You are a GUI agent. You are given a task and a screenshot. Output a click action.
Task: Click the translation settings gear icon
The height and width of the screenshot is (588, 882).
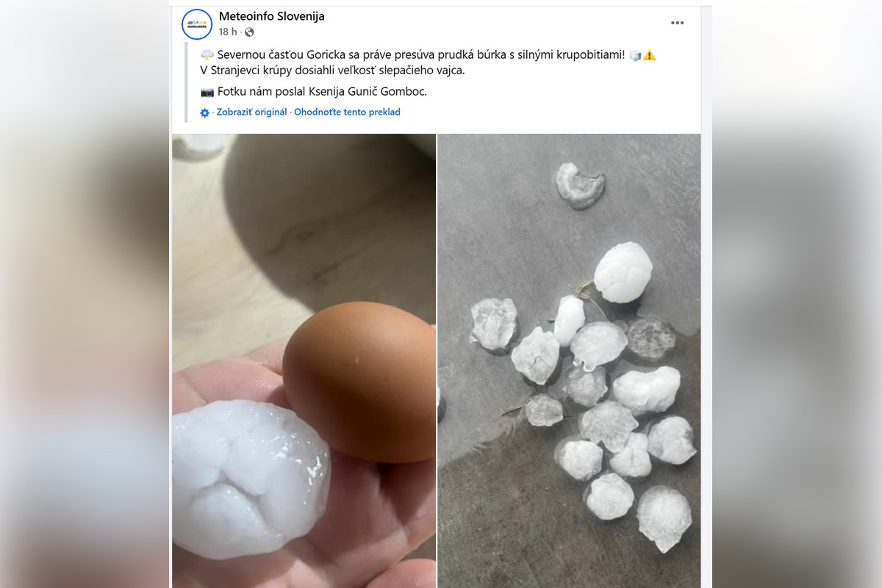206,112
